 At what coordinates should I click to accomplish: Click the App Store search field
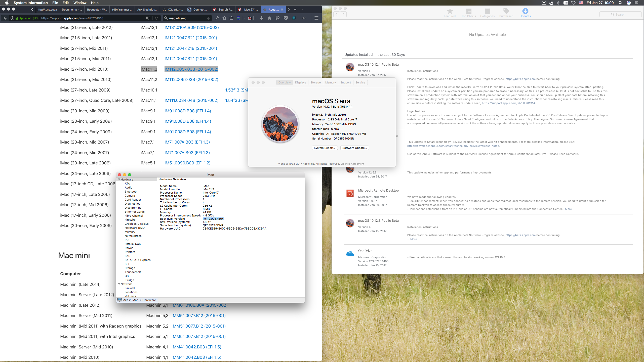coord(620,14)
